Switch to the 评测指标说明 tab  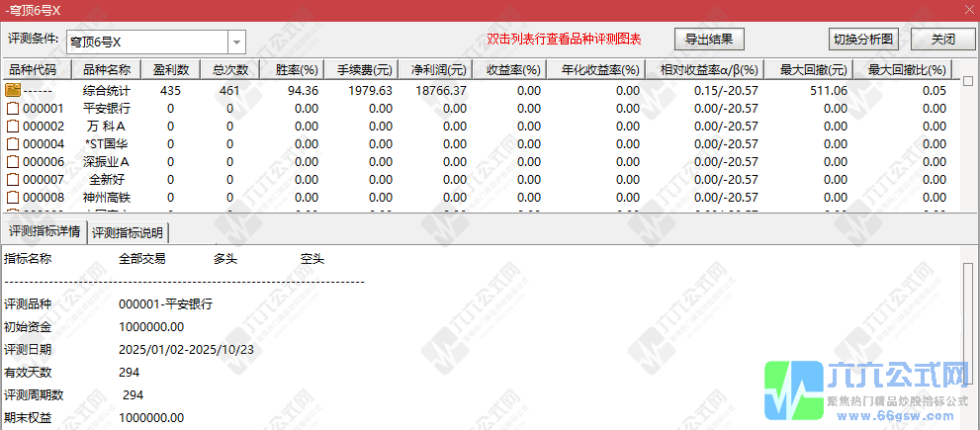click(x=129, y=232)
